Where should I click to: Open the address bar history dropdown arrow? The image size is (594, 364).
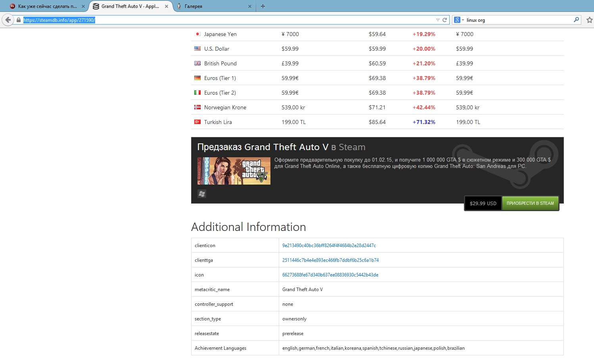coord(438,20)
